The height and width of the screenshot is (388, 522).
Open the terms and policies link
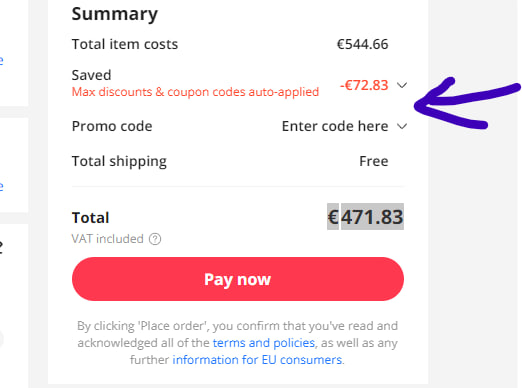click(264, 343)
